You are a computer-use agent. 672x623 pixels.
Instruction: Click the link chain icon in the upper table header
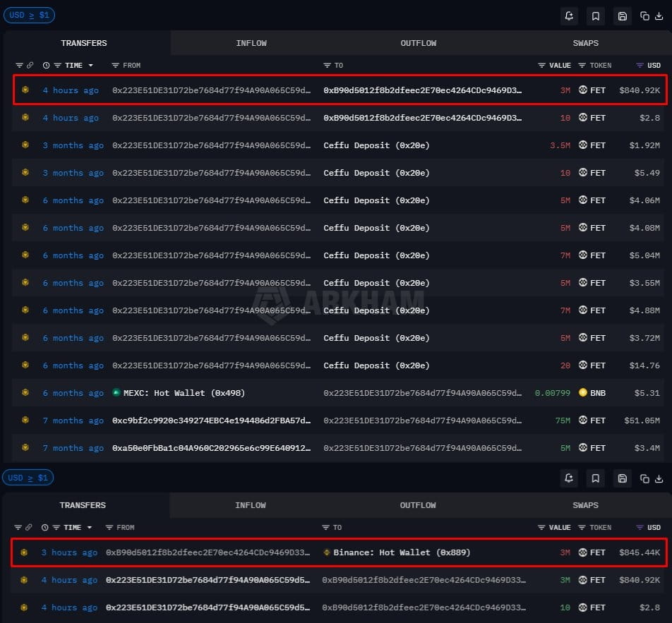pyautogui.click(x=30, y=65)
